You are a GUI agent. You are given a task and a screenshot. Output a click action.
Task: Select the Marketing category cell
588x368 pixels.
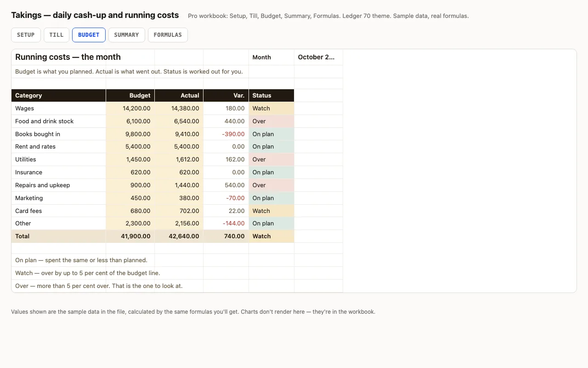[59, 198]
